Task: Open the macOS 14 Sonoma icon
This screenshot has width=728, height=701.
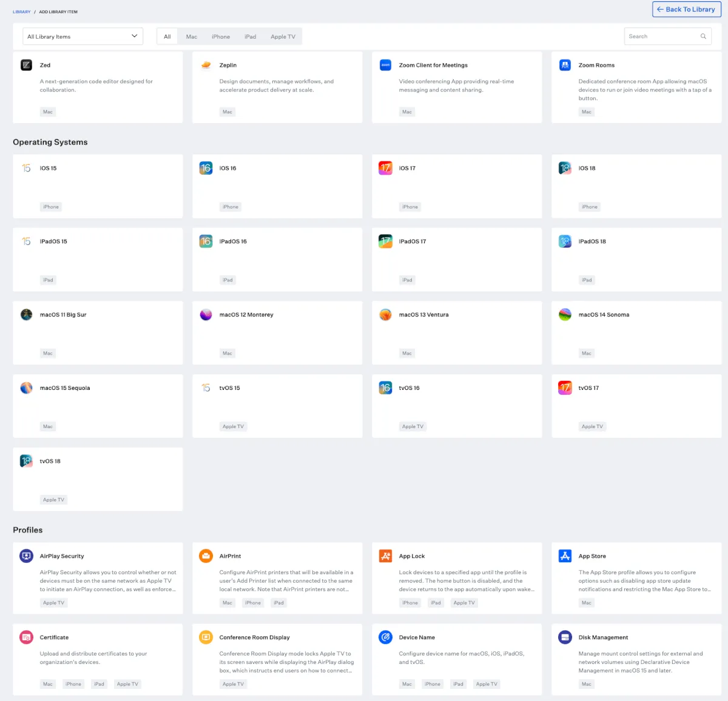Action: tap(565, 315)
